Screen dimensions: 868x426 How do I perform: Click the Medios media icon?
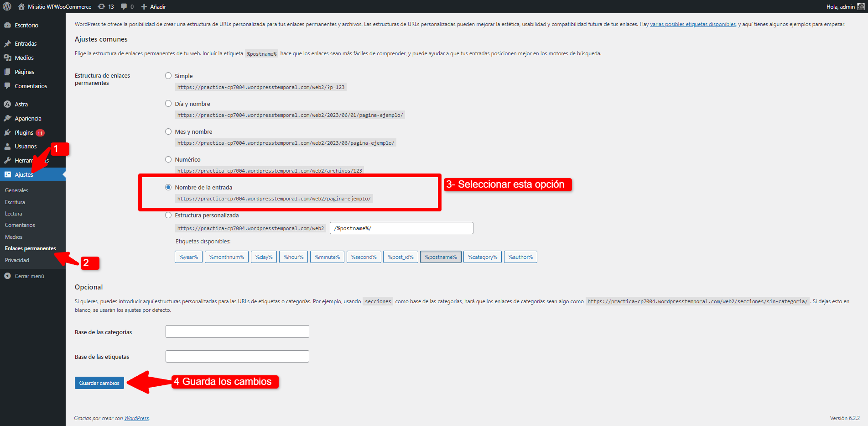pos(7,58)
